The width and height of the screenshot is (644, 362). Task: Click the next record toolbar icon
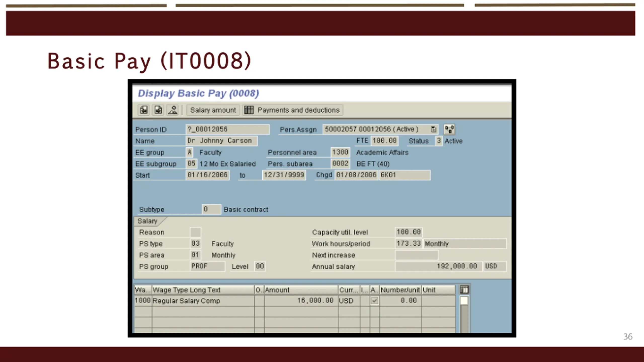click(x=158, y=110)
